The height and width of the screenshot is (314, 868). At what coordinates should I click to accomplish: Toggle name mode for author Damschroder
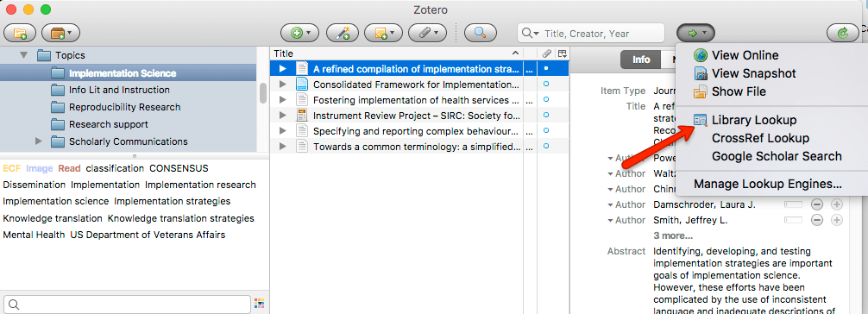[793, 204]
